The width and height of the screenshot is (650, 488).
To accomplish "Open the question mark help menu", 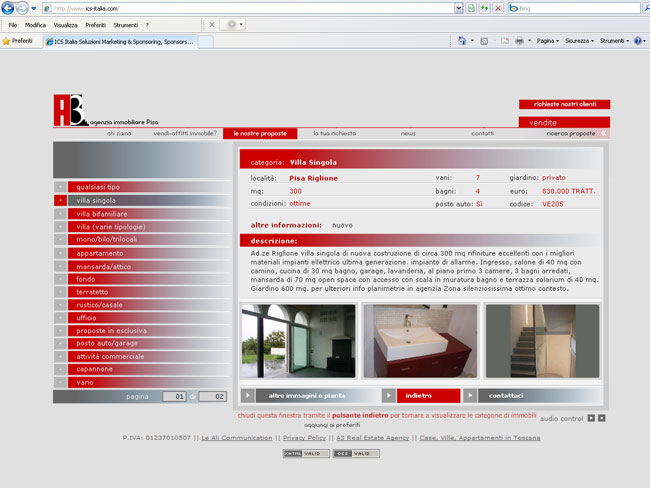I will pyautogui.click(x=147, y=25).
